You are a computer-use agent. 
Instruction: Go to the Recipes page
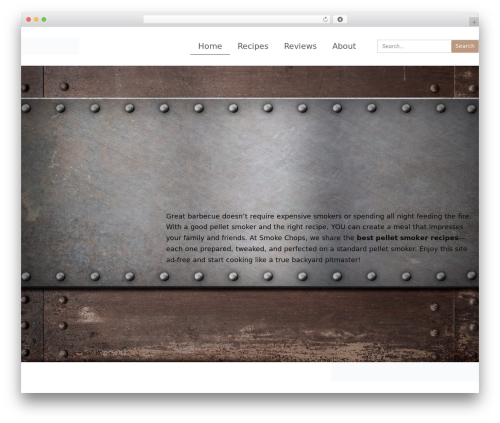(x=253, y=46)
